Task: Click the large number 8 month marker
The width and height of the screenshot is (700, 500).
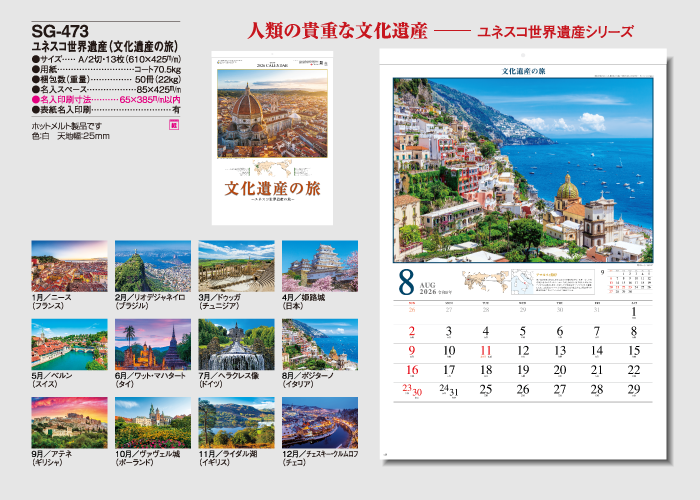Action: coord(408,280)
